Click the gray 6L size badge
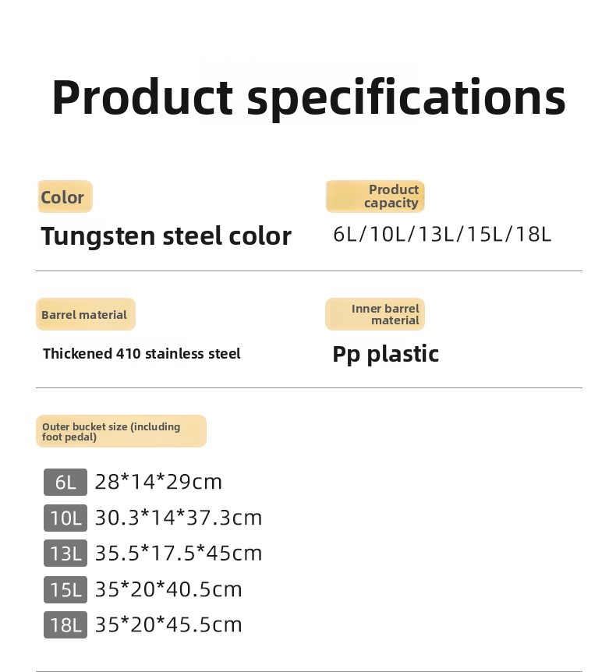 click(x=65, y=483)
